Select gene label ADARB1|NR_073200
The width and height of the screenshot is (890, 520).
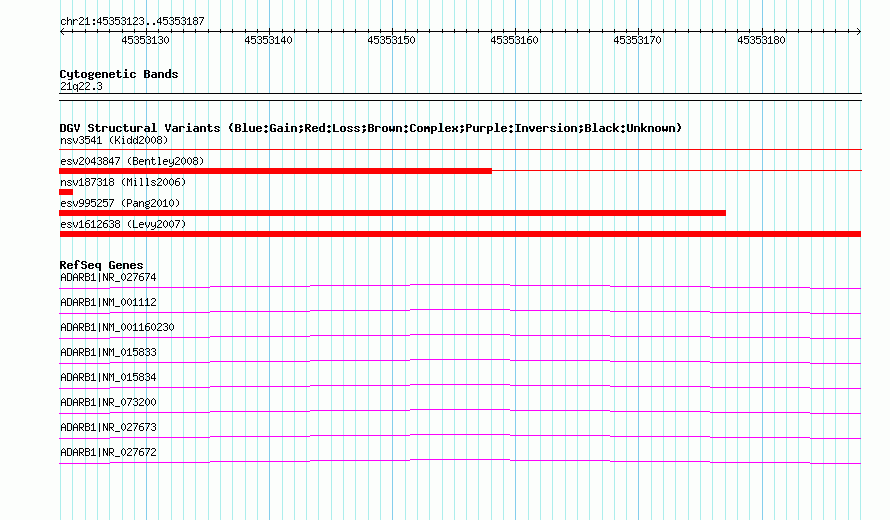108,402
